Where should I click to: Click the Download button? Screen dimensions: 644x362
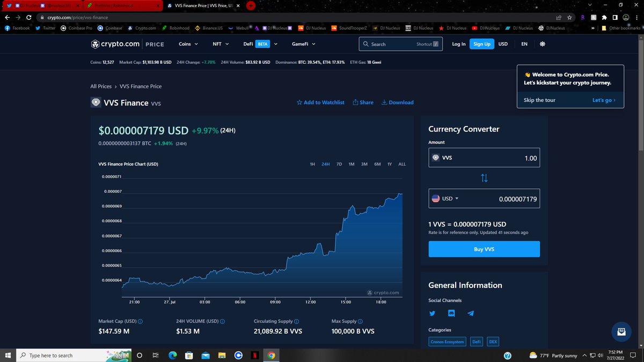point(397,102)
